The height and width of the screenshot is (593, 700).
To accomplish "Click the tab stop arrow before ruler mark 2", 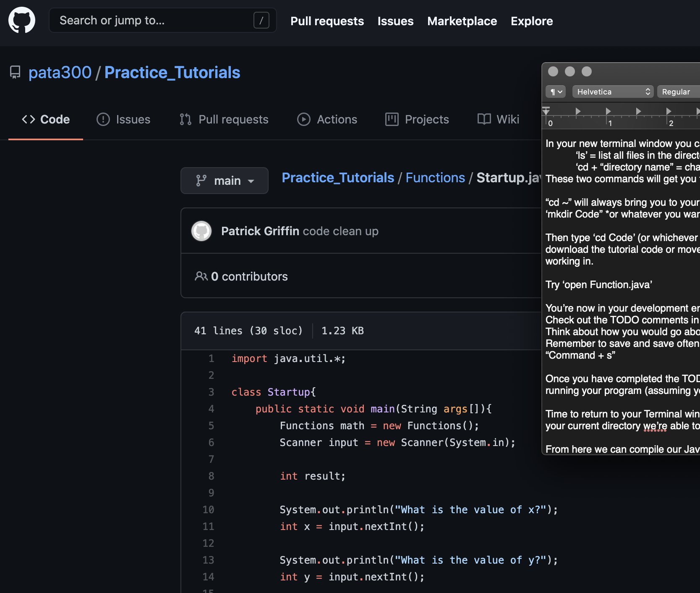I will pos(669,111).
